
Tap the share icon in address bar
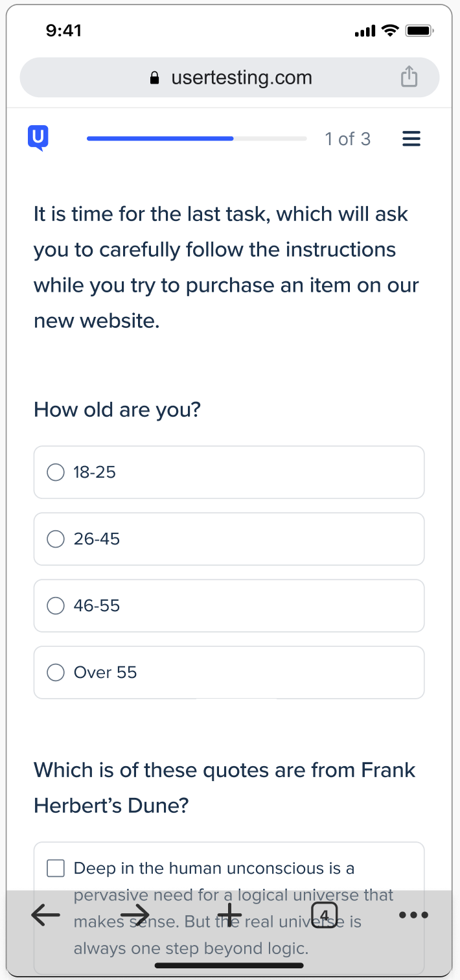(x=409, y=78)
